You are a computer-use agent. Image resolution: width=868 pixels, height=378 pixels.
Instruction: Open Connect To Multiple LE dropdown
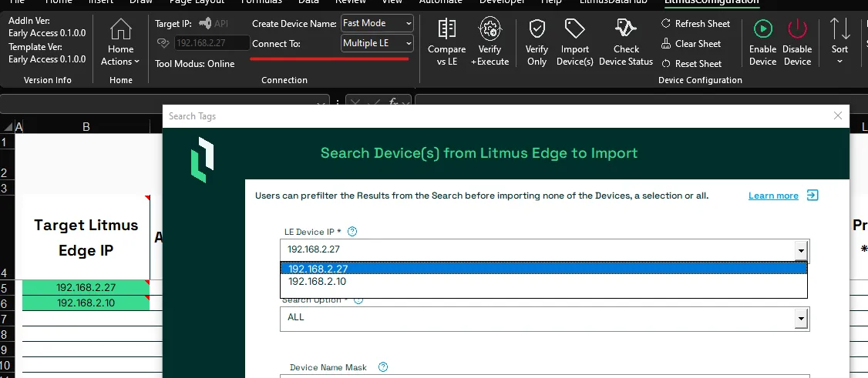coord(378,43)
